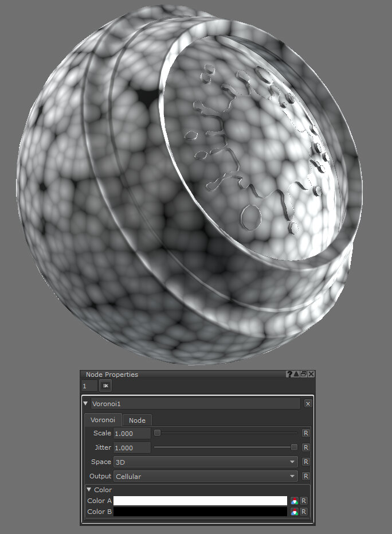
Task: Open the Output Cellular dropdown
Action: point(206,476)
